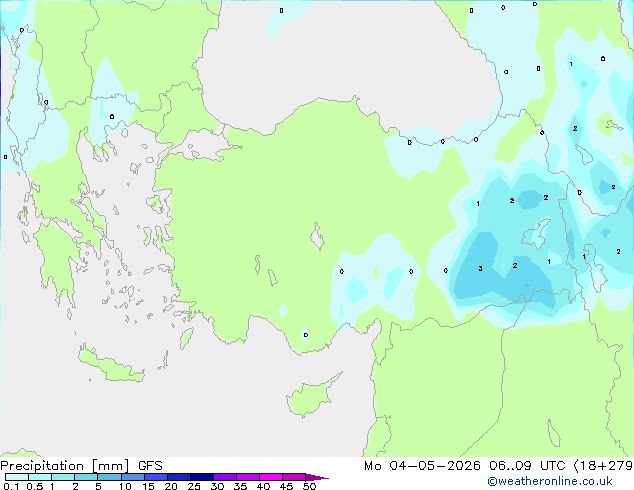Click the forecast date 'Mo 04-05-2026 06..09 UTC' label
The image size is (634, 490).
[x=465, y=466]
